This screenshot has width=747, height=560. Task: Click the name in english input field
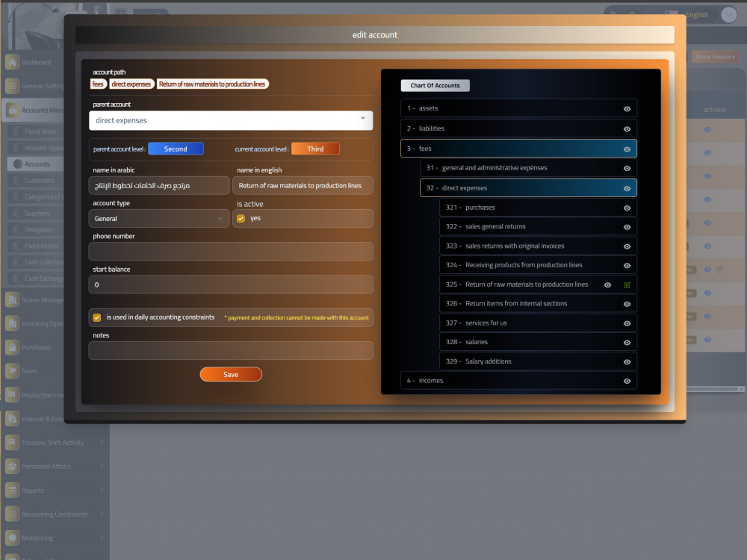click(x=303, y=186)
